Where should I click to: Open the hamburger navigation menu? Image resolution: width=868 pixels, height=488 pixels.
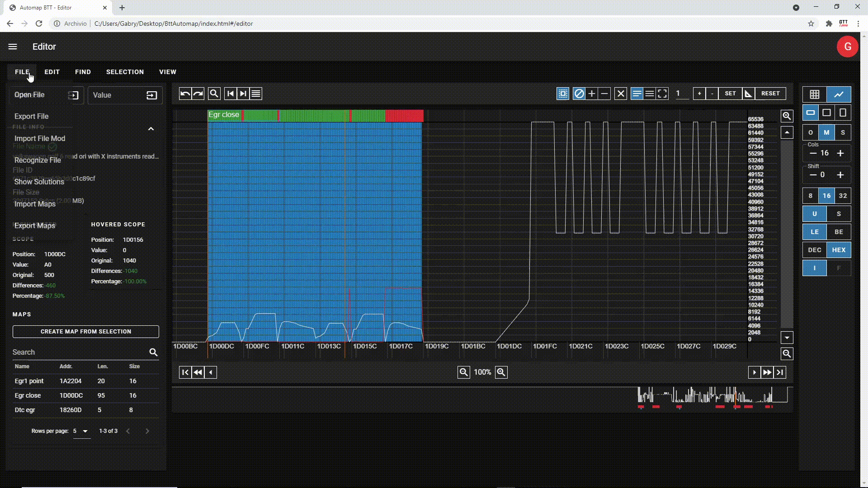point(13,47)
